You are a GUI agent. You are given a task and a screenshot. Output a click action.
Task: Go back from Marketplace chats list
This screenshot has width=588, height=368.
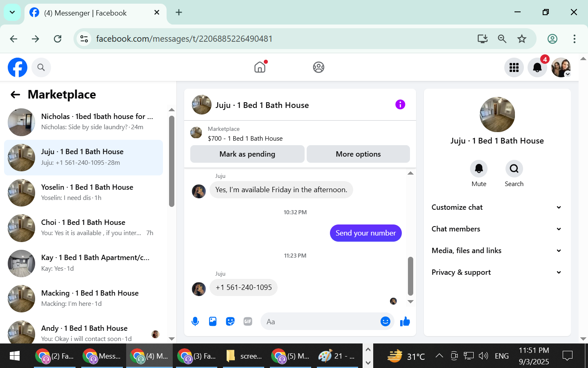pyautogui.click(x=15, y=95)
